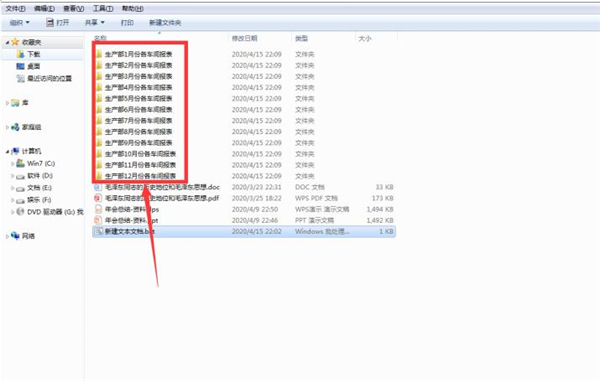
Task: Select folder icon of 生产部1月份各车间报表
Action: (x=99, y=54)
